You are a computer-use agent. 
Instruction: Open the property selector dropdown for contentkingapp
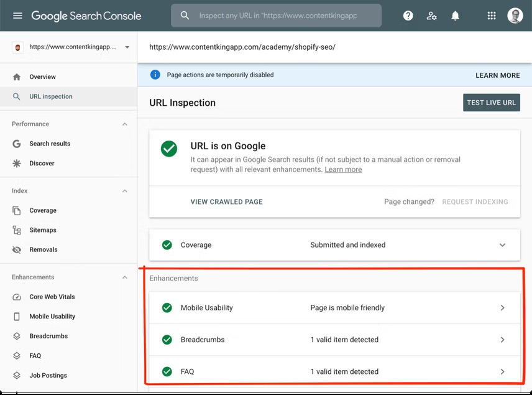[x=70, y=47]
